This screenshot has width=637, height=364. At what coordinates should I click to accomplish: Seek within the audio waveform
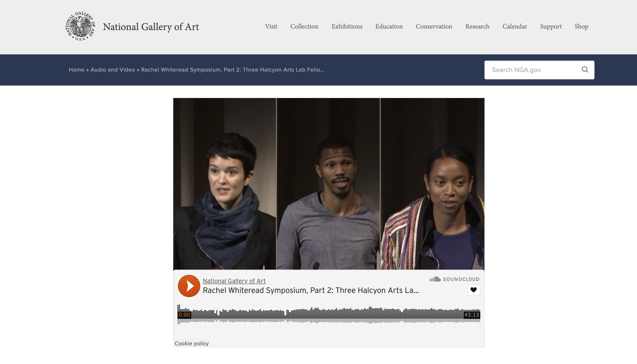click(329, 314)
